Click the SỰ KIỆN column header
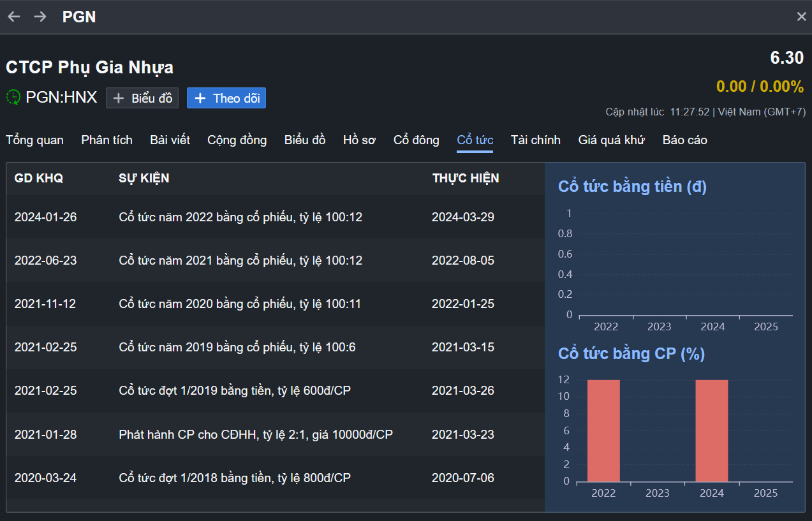The height and width of the screenshot is (521, 812). tap(144, 179)
